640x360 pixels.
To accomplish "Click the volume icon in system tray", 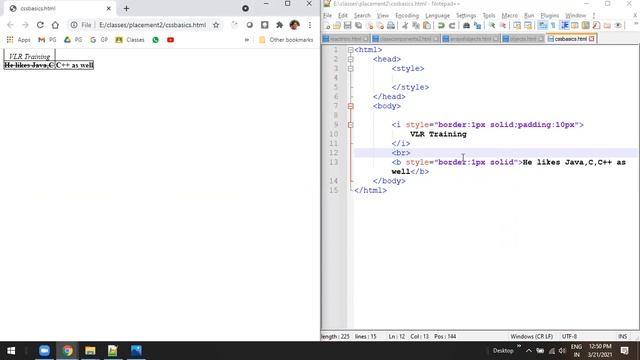I will pyautogui.click(x=562, y=351).
